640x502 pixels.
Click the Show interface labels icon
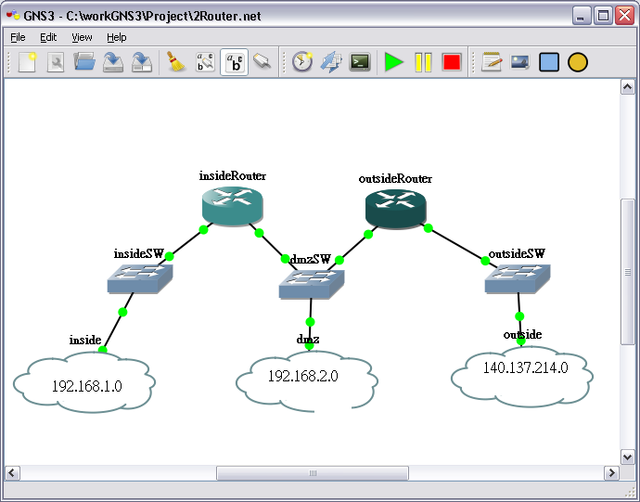point(205,62)
